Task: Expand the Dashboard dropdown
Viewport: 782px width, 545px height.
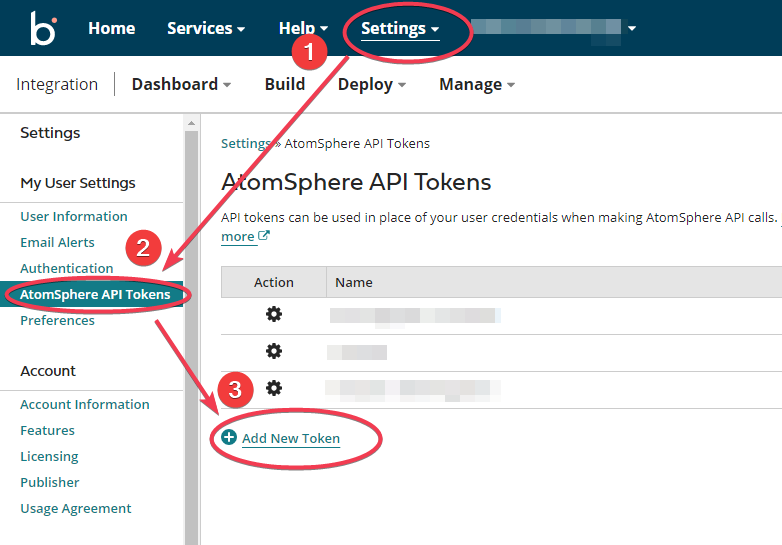Action: pos(181,85)
